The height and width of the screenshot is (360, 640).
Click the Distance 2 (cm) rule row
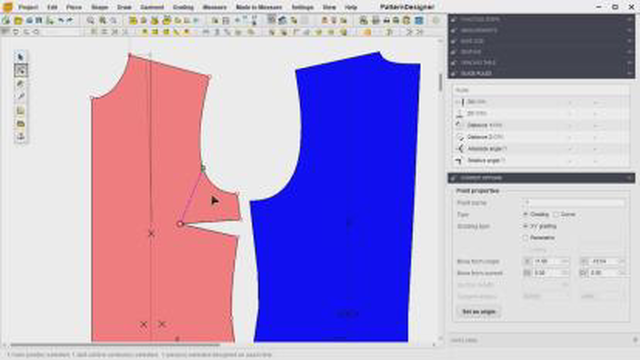point(541,137)
